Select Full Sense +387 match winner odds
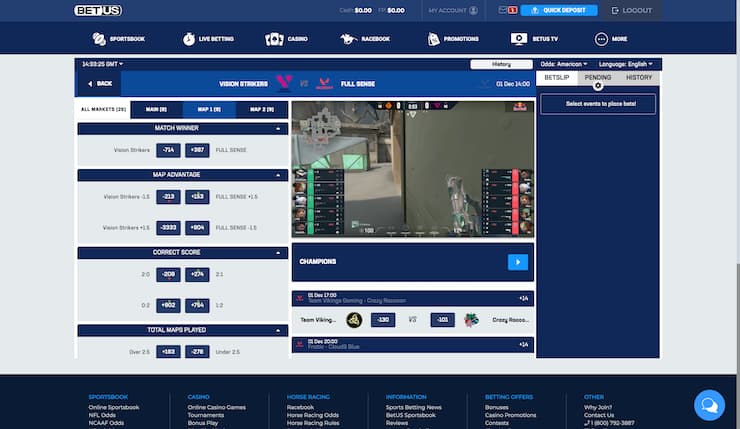Viewport: 740px width, 429px height. coord(197,150)
